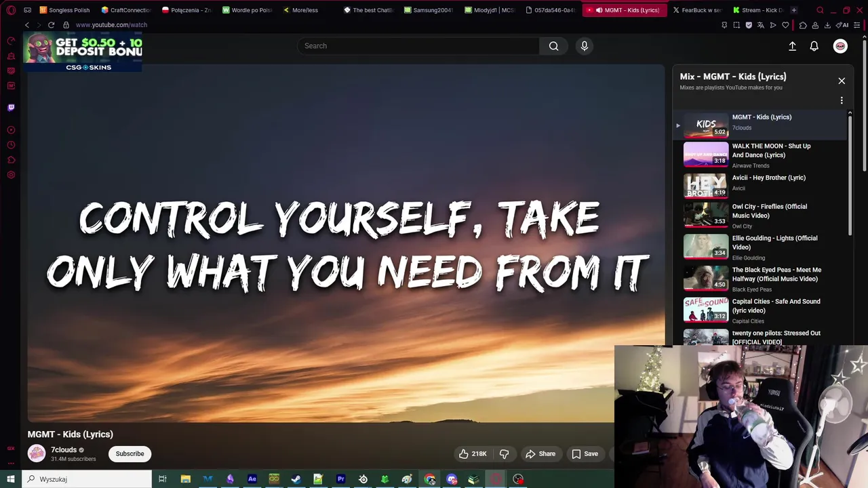This screenshot has height=488, width=868.
Task: Open 7clouds channel avatar
Action: pos(37,453)
